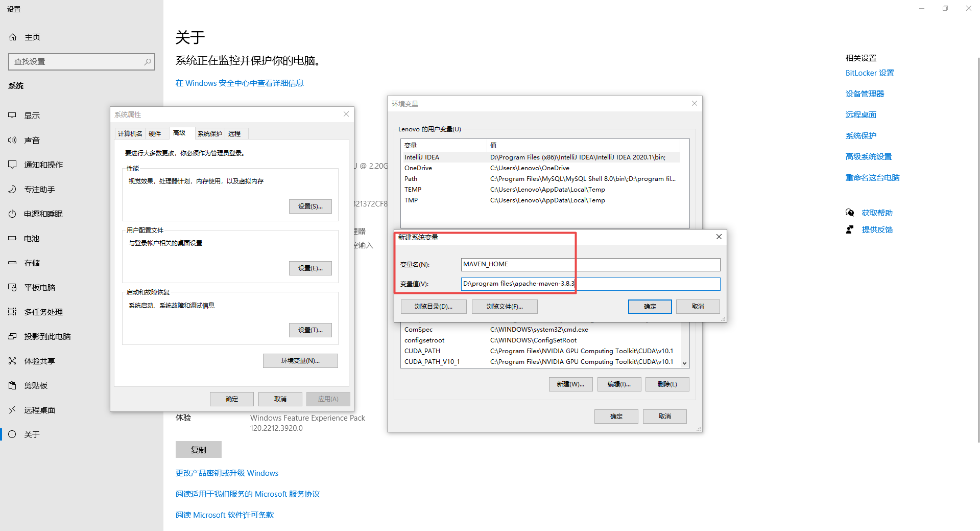Select the OneDrive user variable row

click(541, 168)
